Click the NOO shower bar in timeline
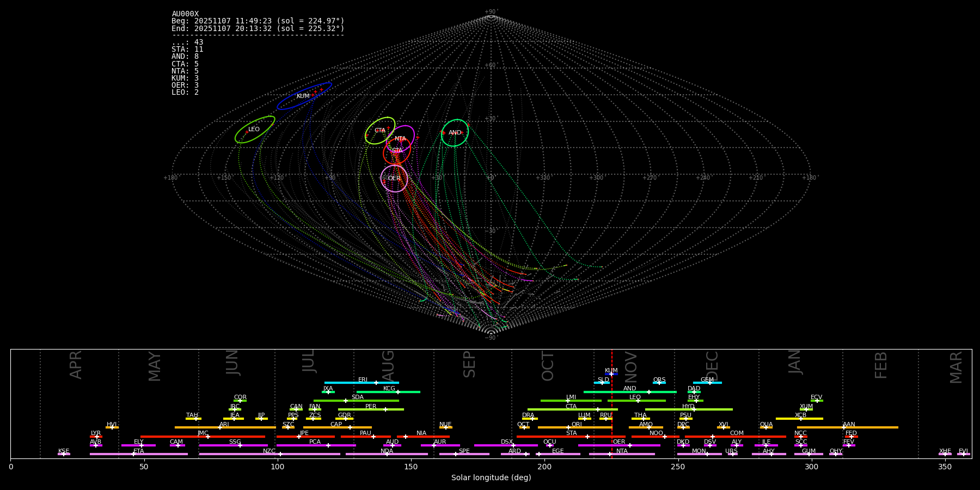980x490 pixels. tap(656, 437)
